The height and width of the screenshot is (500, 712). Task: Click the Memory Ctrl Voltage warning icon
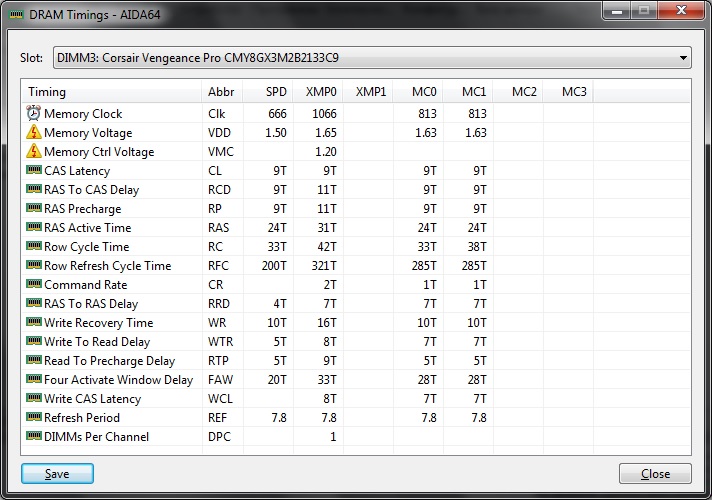[34, 151]
